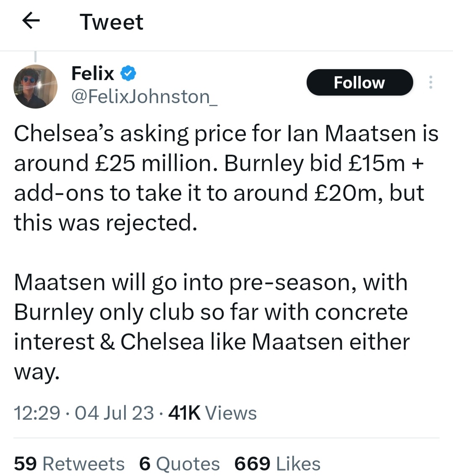This screenshot has width=453, height=476.
Task: Click the 12:29 timestamp
Action: tap(37, 413)
